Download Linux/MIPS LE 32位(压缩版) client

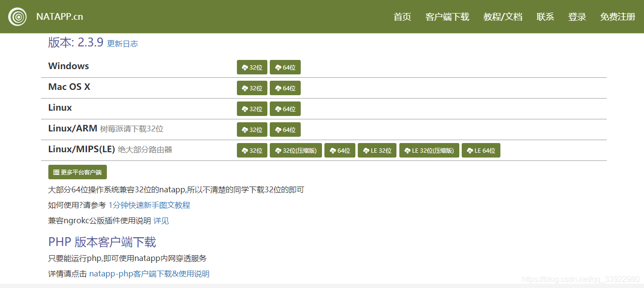[429, 150]
